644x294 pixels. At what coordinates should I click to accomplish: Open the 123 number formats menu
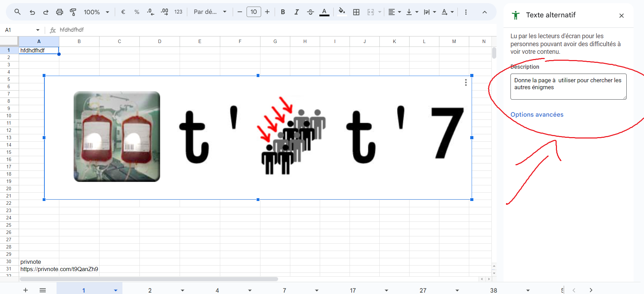(x=178, y=12)
